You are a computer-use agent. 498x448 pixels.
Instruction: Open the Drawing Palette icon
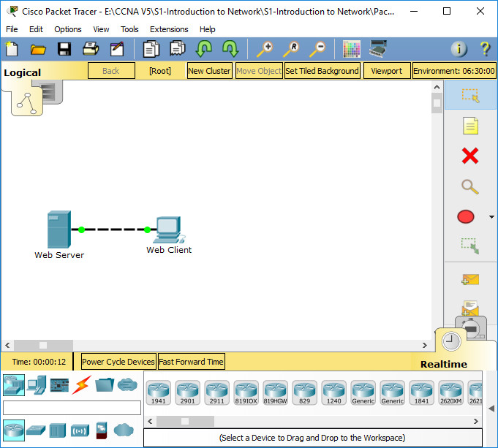(x=352, y=49)
